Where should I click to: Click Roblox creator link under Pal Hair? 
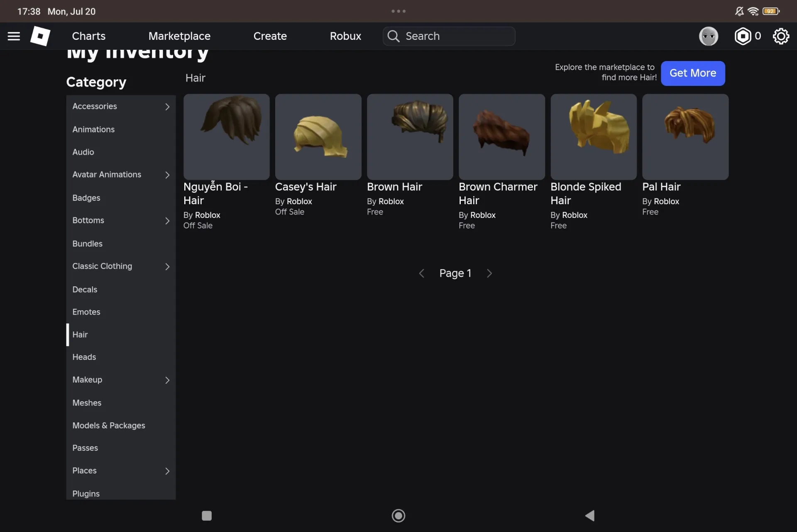[x=666, y=202]
